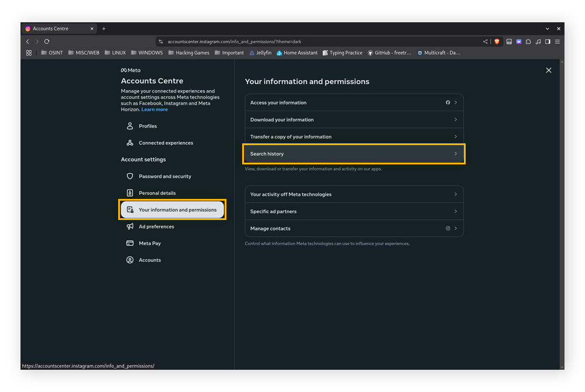
Task: Open Transfer a copy of your information
Action: point(354,137)
